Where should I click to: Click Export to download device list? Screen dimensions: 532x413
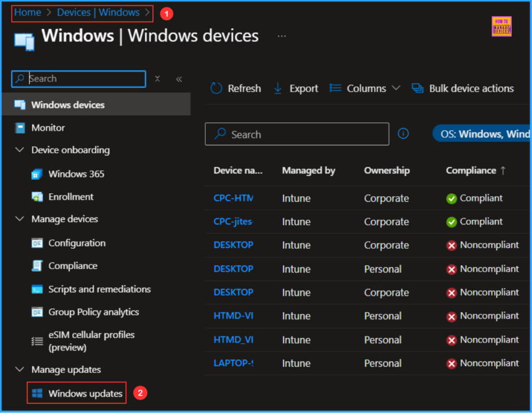(x=296, y=88)
